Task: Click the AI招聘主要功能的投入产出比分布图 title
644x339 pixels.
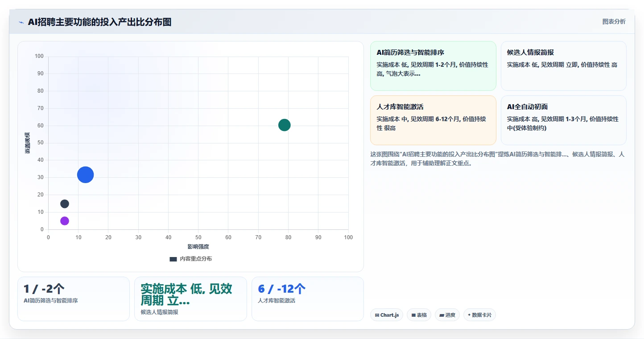Action: 99,22
